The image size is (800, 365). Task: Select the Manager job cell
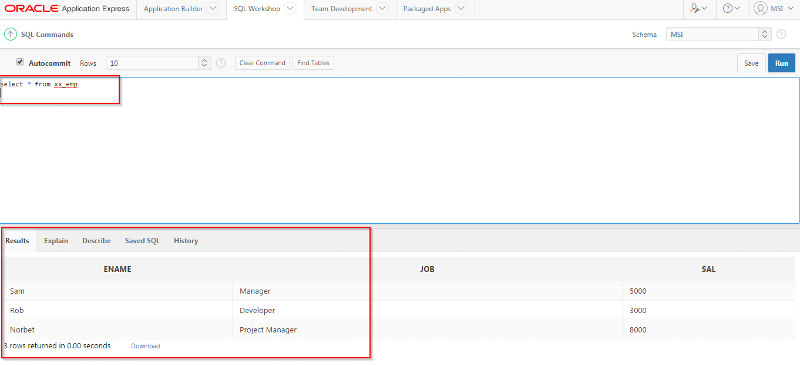427,291
